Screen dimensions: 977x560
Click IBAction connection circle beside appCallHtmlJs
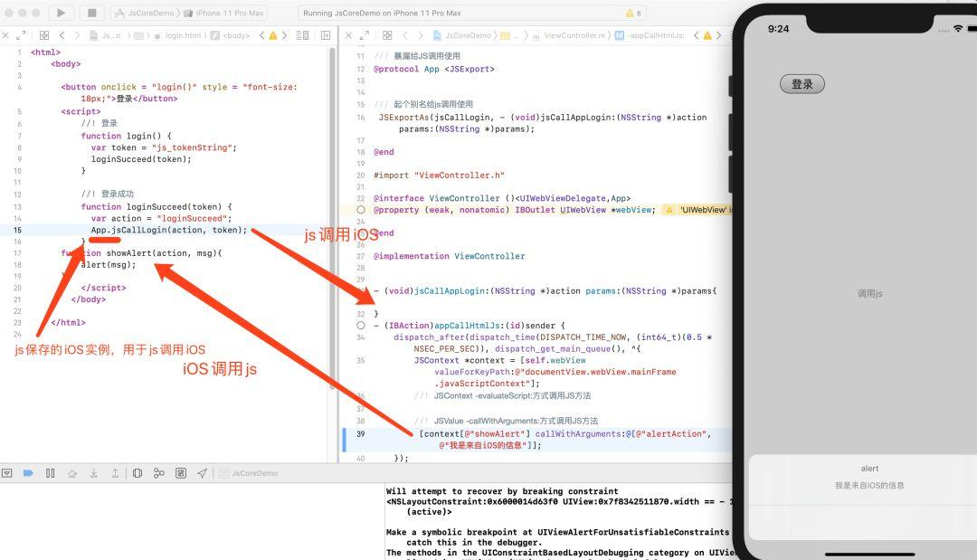[x=361, y=325]
